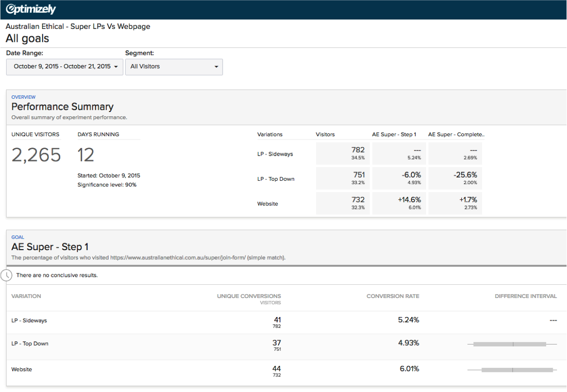Select the Website row in goal table
The image size is (567, 392).
[x=287, y=373]
